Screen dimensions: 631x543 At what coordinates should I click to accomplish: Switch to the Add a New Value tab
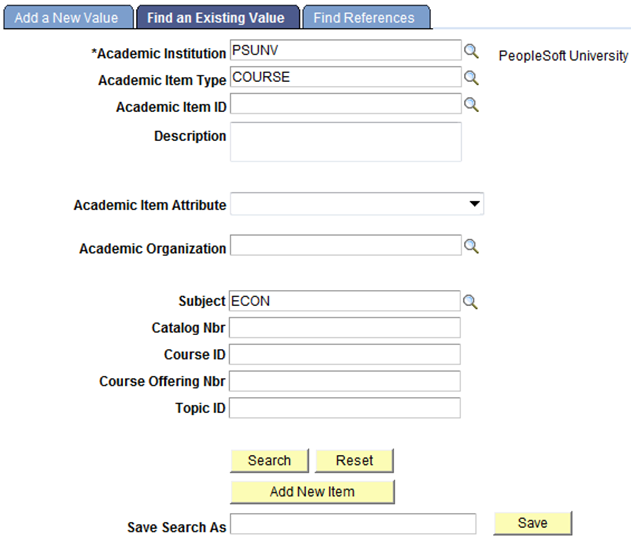pos(66,18)
